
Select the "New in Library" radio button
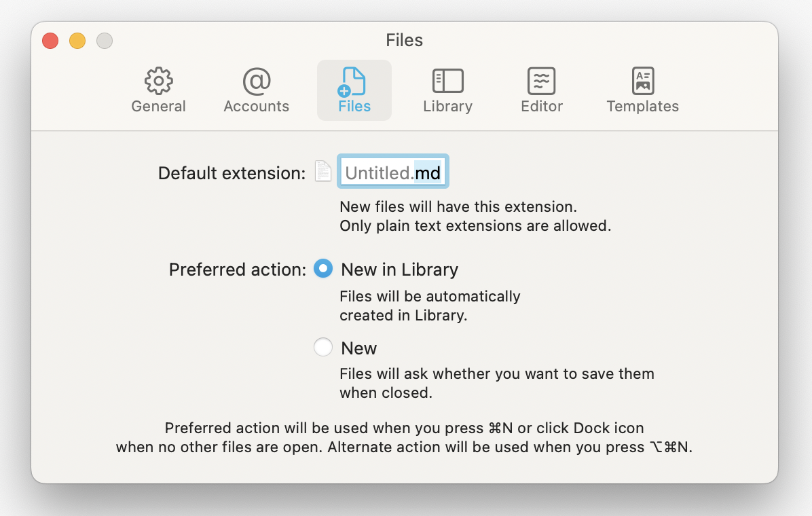[323, 269]
